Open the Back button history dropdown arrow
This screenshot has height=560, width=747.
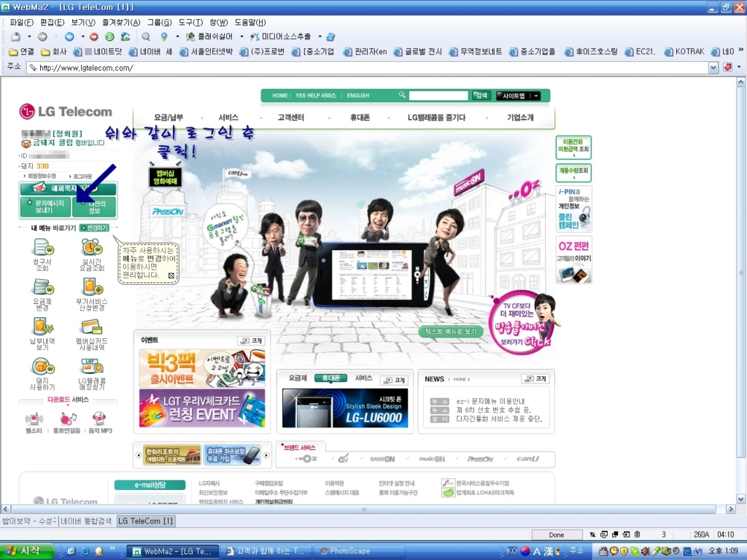point(82,36)
